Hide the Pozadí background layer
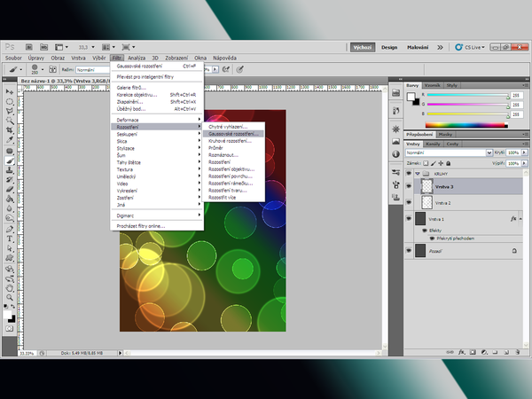 coord(408,251)
